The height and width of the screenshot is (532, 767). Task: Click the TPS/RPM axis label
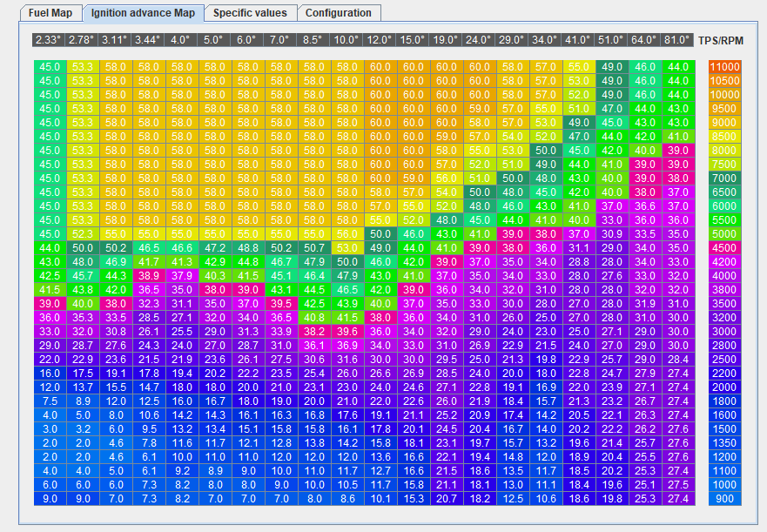723,40
